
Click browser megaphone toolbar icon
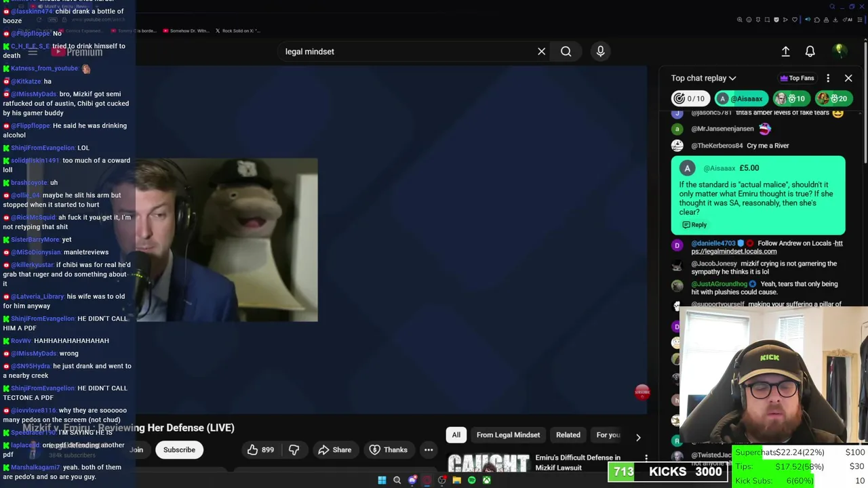[808, 20]
